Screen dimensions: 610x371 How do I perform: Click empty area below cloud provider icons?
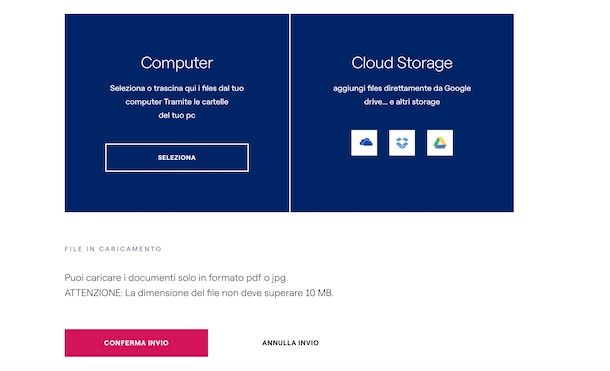coord(402,184)
